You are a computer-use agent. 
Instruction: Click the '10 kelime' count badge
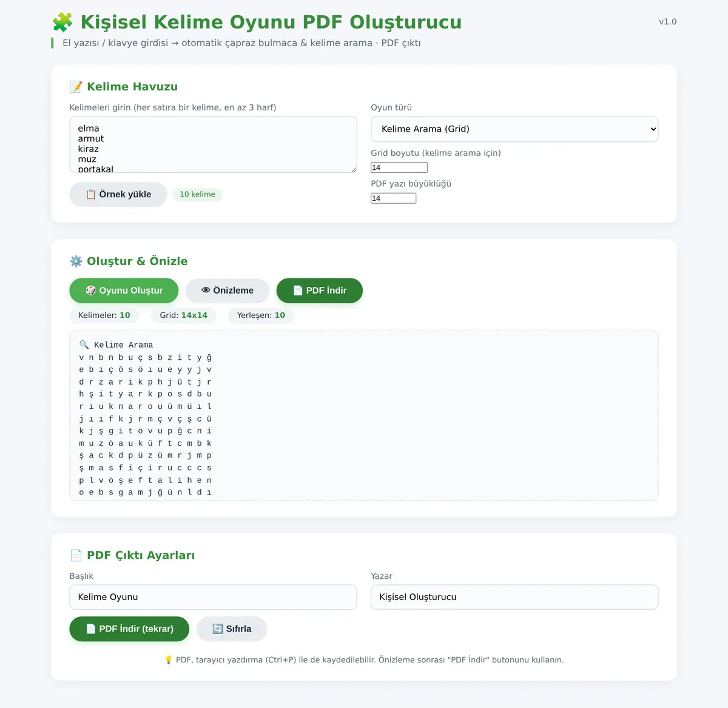198,195
